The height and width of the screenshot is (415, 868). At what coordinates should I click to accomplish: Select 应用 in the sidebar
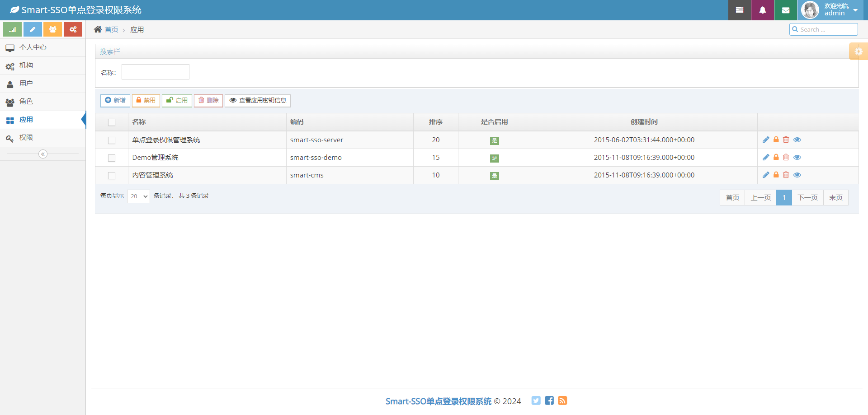point(43,120)
